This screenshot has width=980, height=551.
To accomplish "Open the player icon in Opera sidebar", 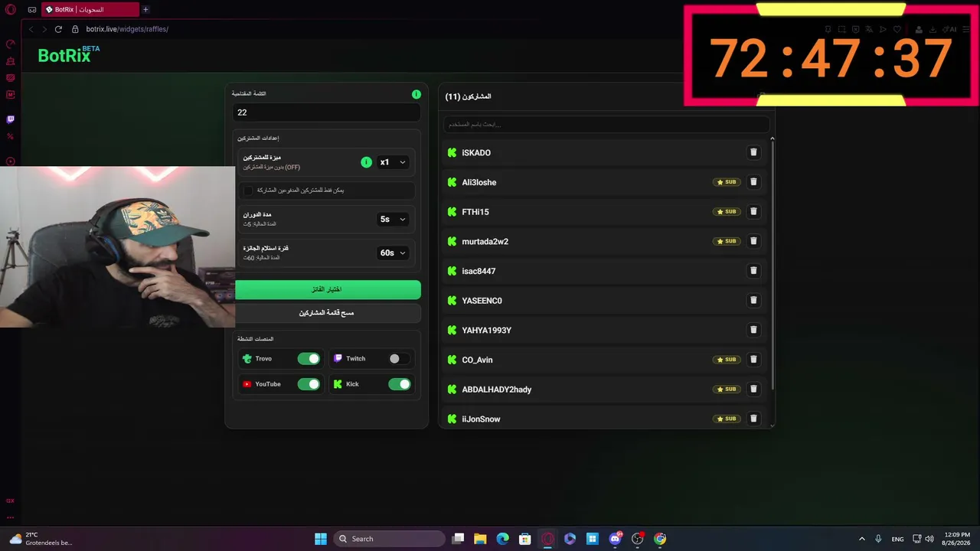I will (x=11, y=161).
